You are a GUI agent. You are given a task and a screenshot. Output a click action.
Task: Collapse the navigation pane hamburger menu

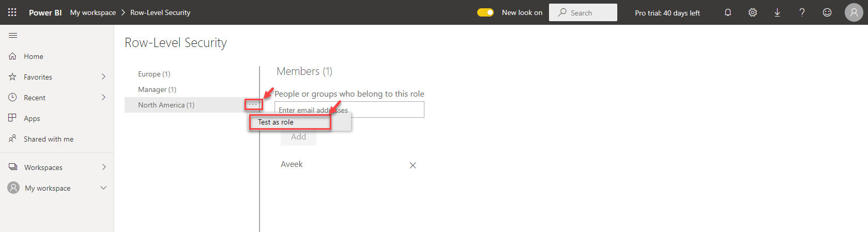(13, 35)
